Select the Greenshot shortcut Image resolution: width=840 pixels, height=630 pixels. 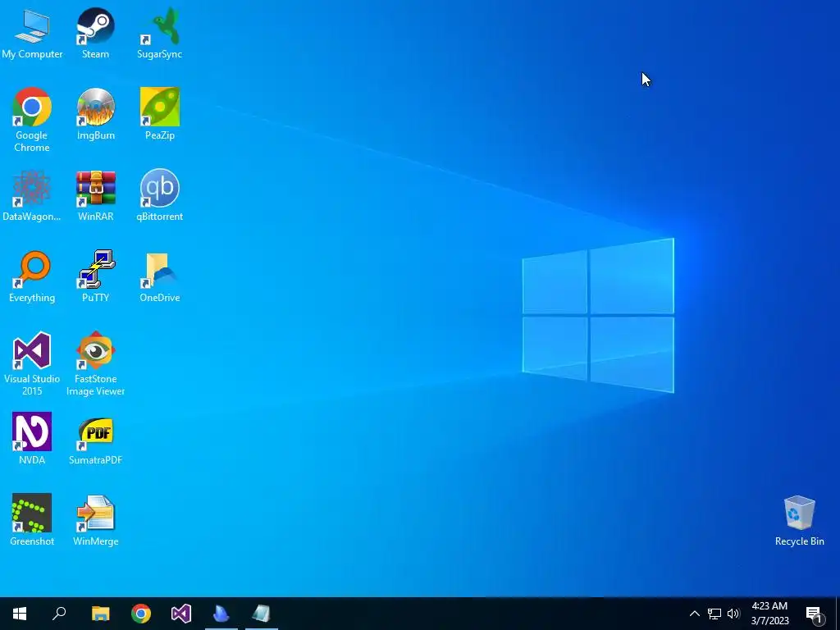(x=32, y=520)
